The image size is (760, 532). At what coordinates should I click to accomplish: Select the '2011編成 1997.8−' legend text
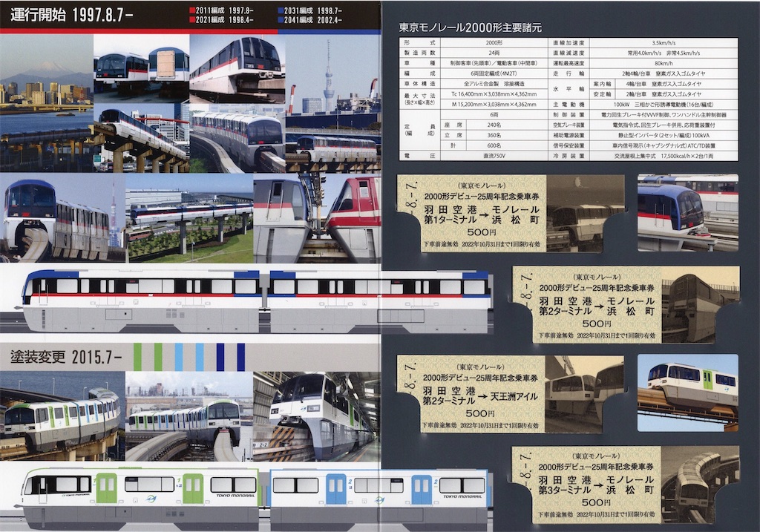coord(224,10)
